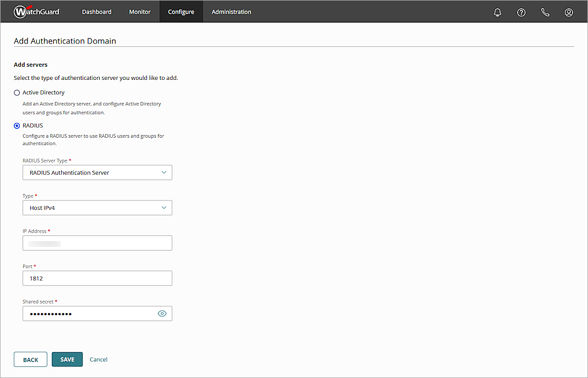Click the phone support icon
This screenshot has width=588, height=378.
tap(545, 12)
